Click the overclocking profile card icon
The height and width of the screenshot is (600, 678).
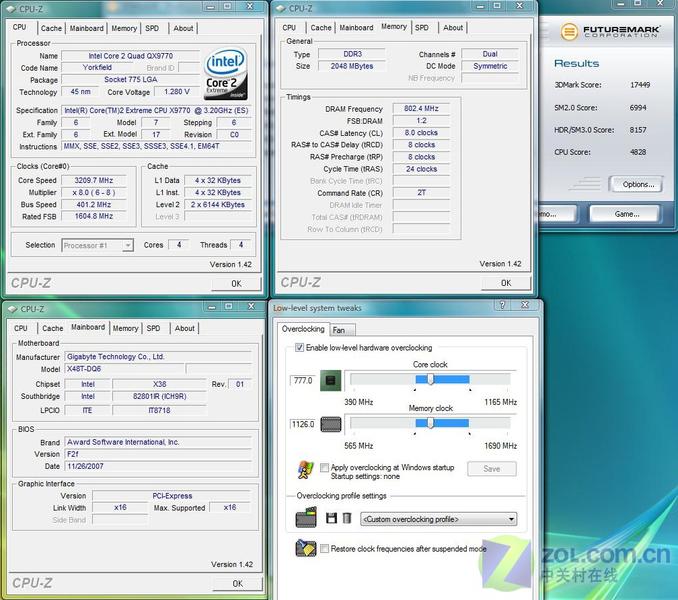pos(306,517)
